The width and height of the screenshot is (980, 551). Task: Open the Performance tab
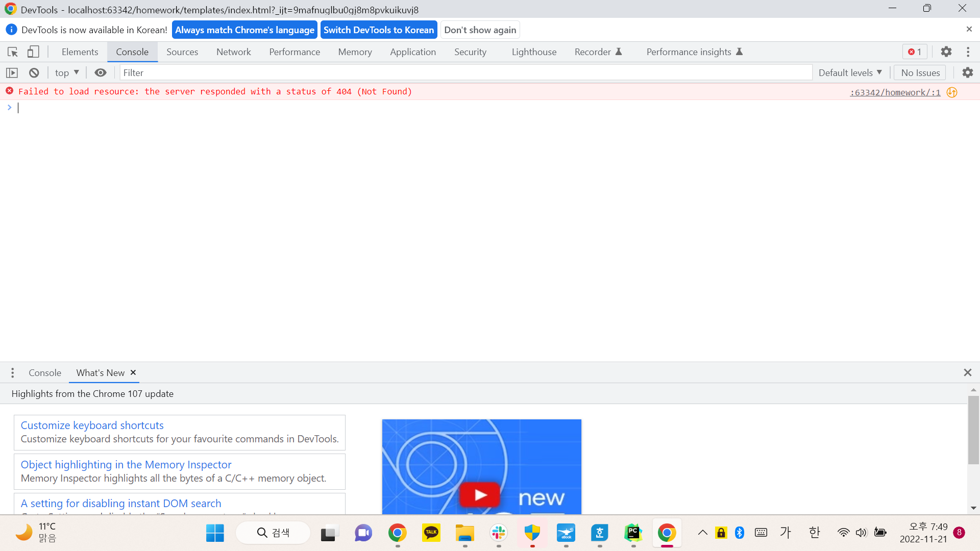pyautogui.click(x=295, y=52)
